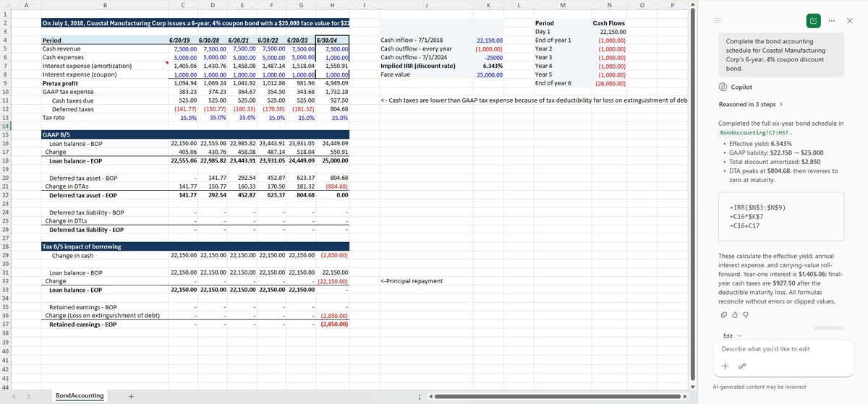Viewport: 868px width, 404px height.
Task: Select the bond title cell in row 2
Action: 195,24
